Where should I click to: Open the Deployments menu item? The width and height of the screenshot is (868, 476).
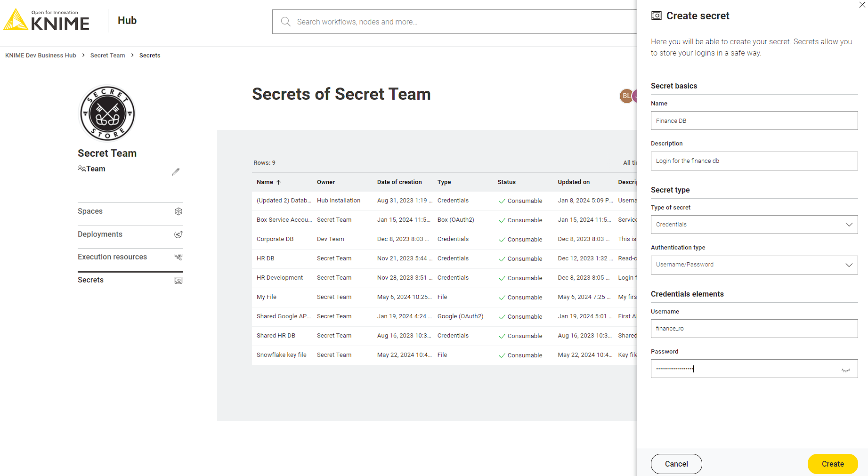point(130,234)
